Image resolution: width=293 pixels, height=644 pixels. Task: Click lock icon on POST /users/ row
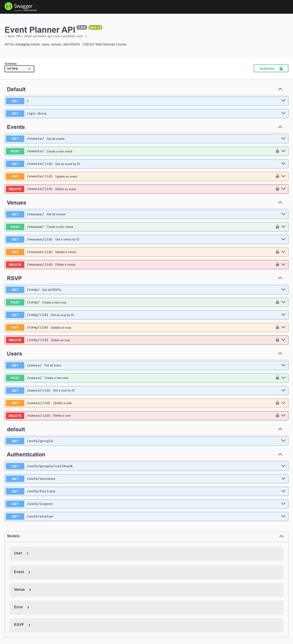(x=277, y=378)
